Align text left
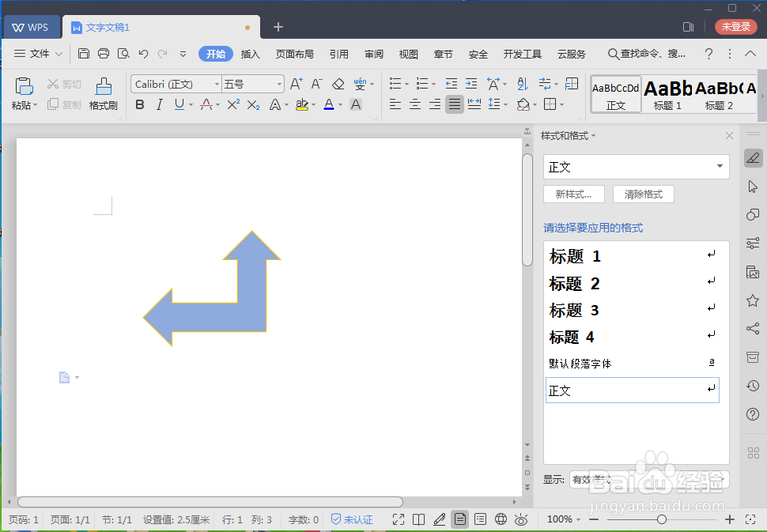 (x=395, y=104)
